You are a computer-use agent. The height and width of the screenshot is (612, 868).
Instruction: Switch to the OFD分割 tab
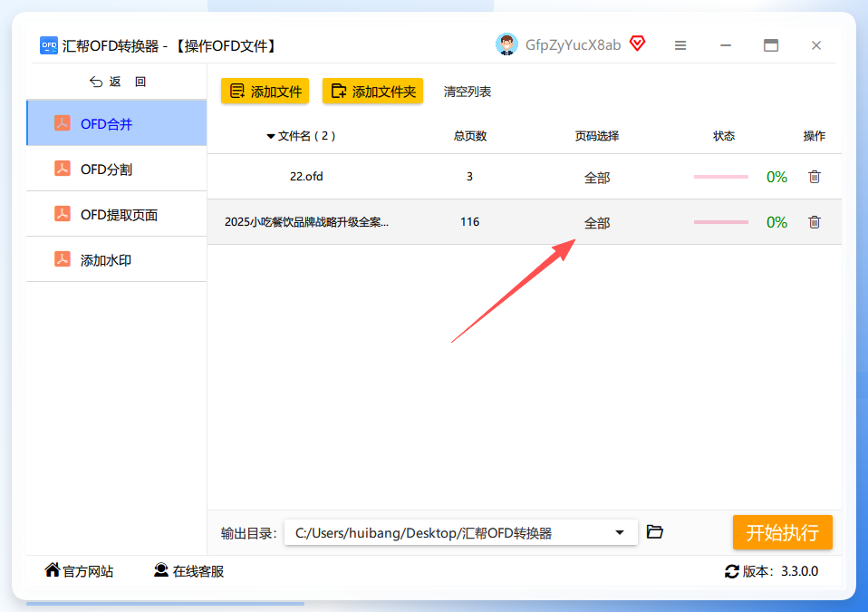[x=117, y=169]
